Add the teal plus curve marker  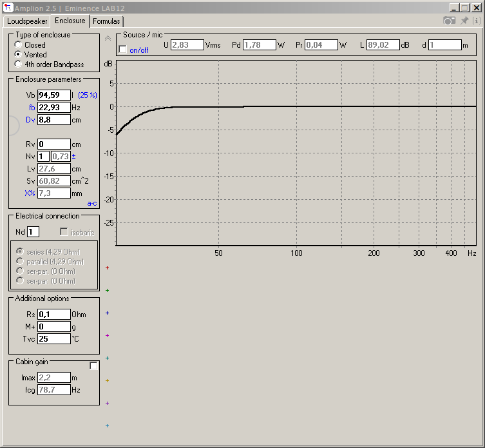tap(107, 358)
